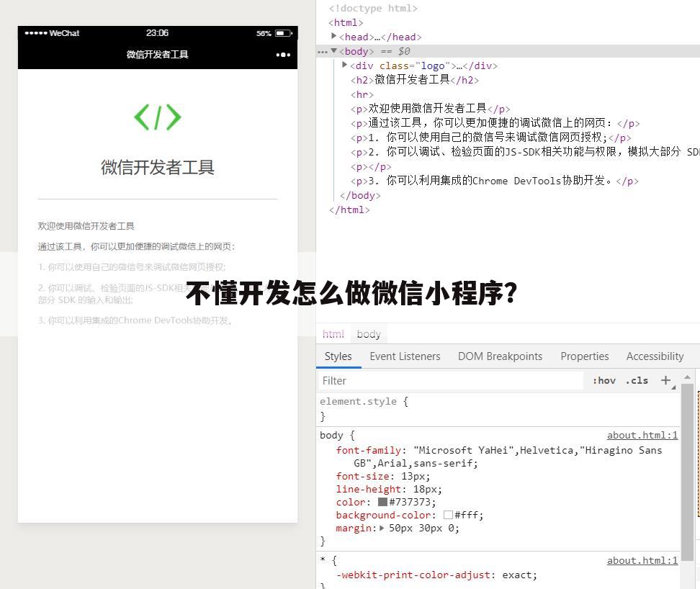Open about.html:1 link beside body rule
The width and height of the screenshot is (700, 589).
pos(642,435)
